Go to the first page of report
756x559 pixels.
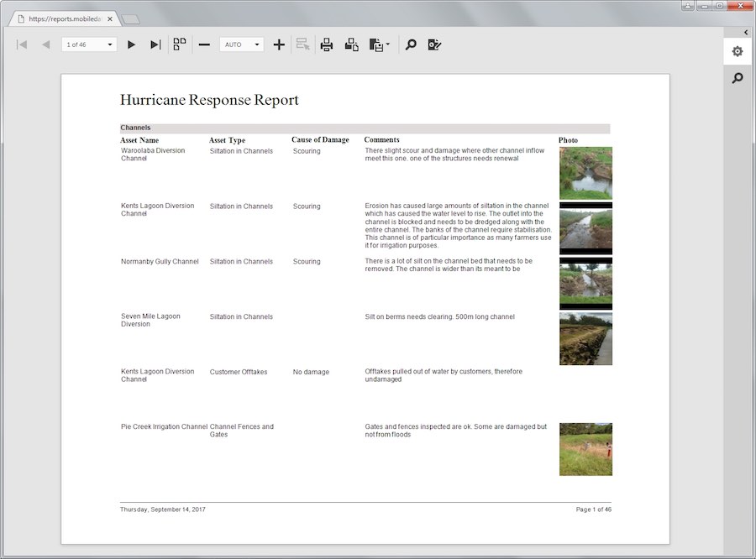(x=22, y=44)
